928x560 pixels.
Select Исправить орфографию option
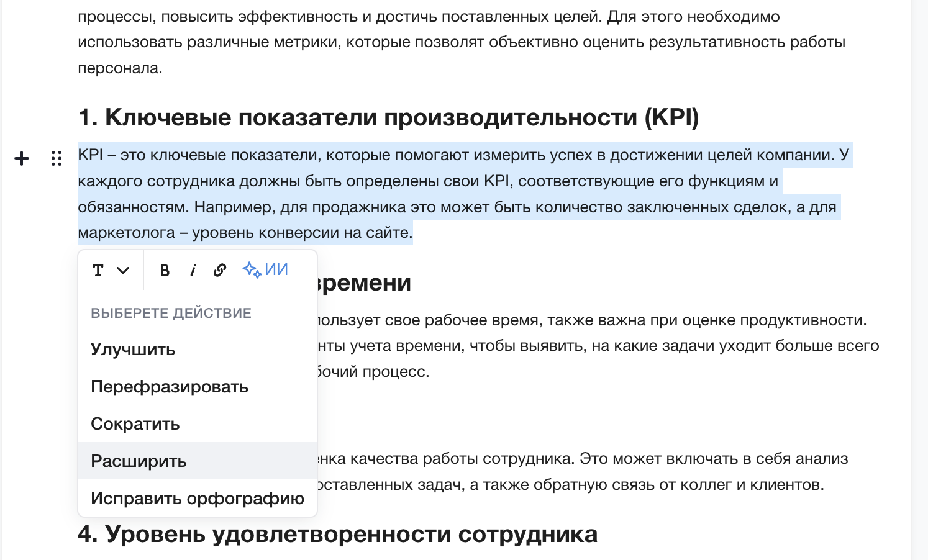pos(198,498)
